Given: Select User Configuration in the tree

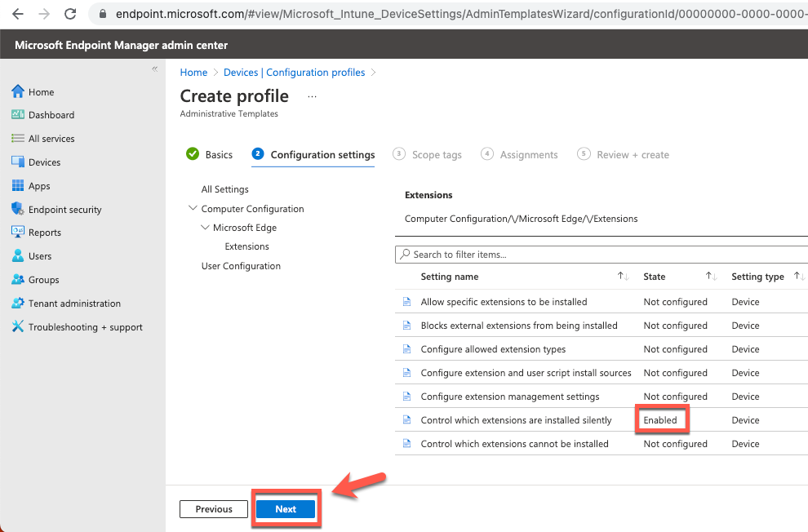Looking at the screenshot, I should [x=241, y=266].
